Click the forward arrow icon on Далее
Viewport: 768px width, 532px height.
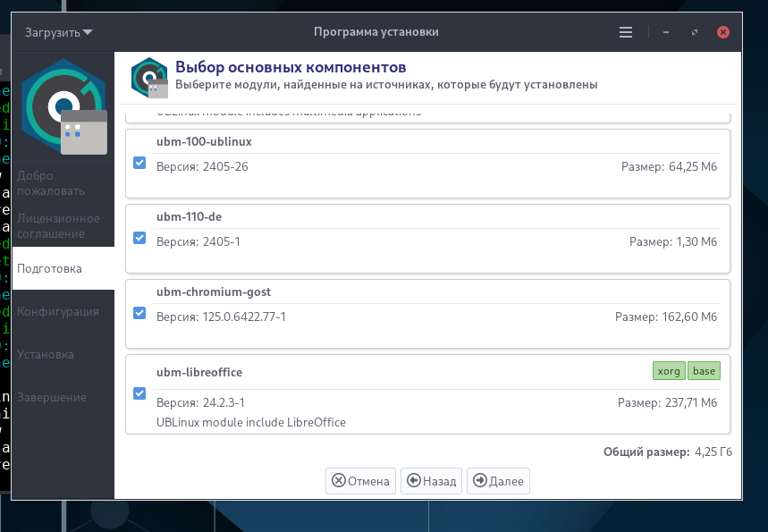tap(480, 480)
